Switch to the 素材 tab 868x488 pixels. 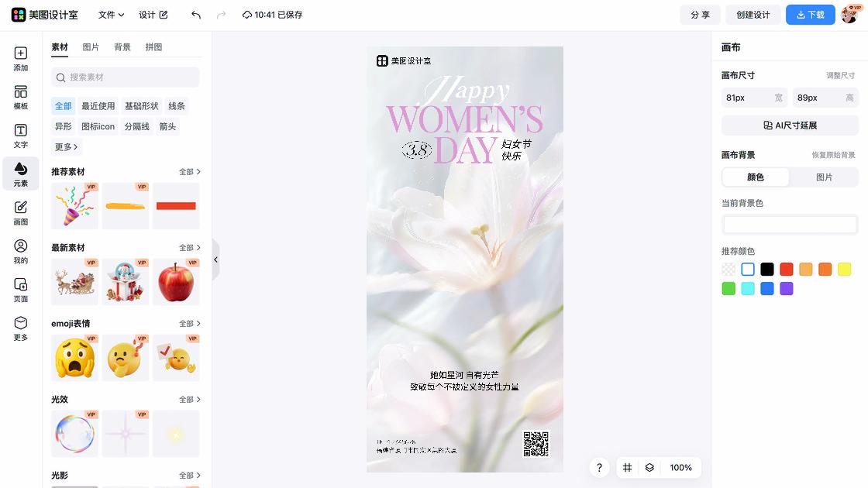(x=60, y=47)
